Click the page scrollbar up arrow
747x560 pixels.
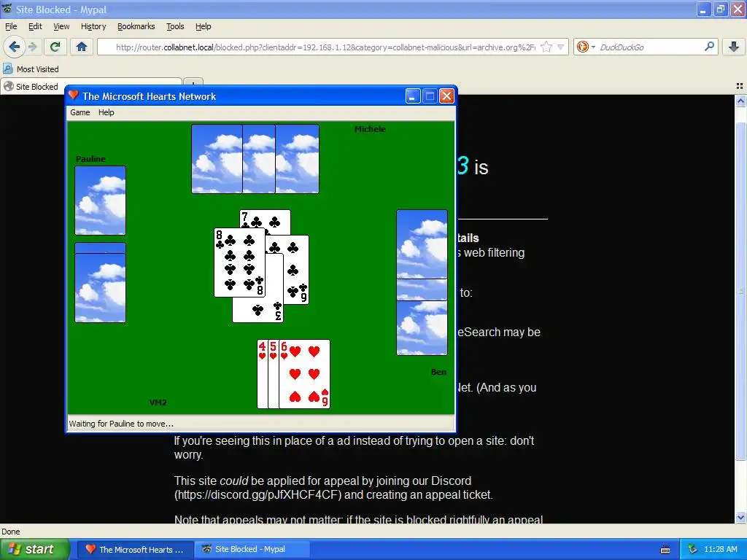pyautogui.click(x=740, y=101)
